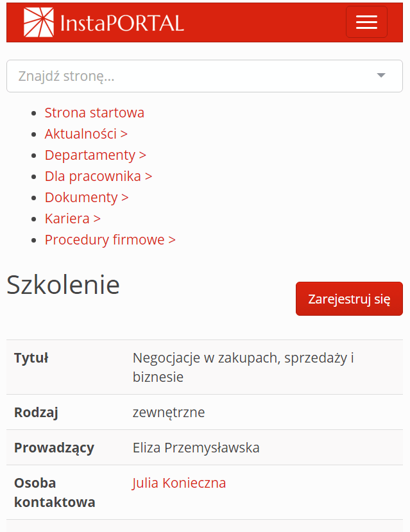Open the hamburger navigation menu

(366, 21)
